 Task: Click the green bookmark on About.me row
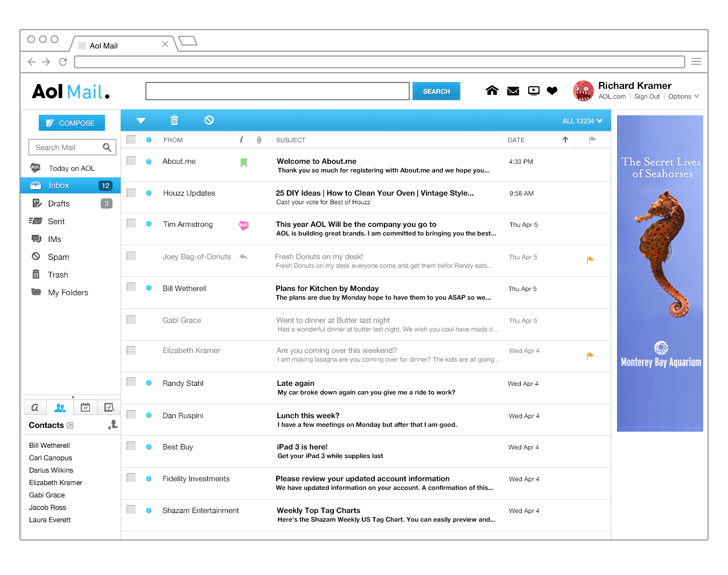[243, 162]
